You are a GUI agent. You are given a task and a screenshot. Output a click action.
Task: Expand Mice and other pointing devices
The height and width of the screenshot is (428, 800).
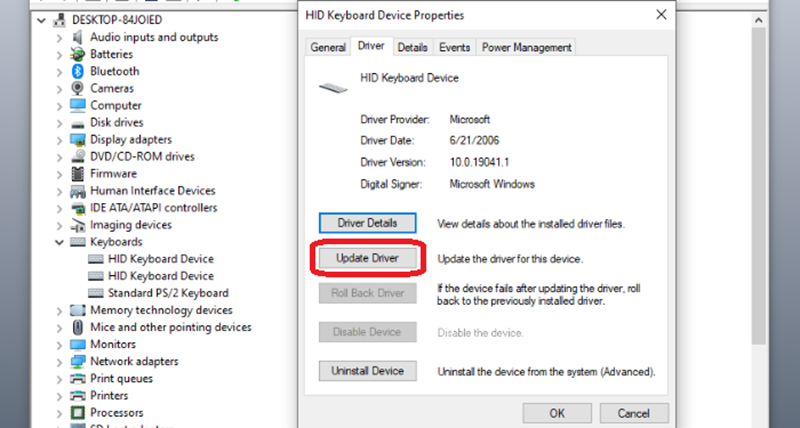pos(60,327)
